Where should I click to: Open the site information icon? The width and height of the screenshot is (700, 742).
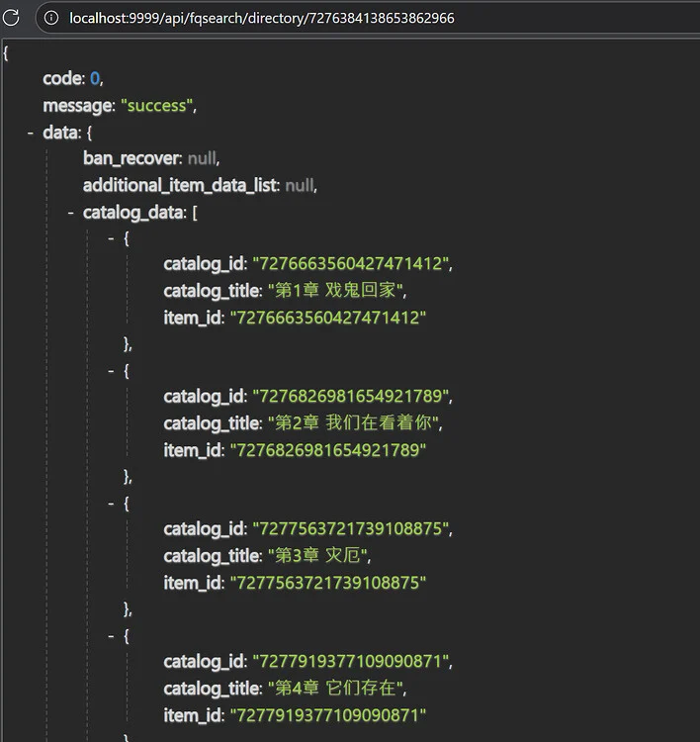point(51,18)
